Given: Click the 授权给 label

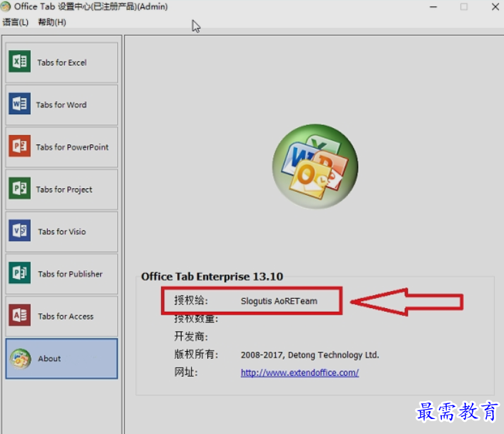Looking at the screenshot, I should (x=191, y=300).
